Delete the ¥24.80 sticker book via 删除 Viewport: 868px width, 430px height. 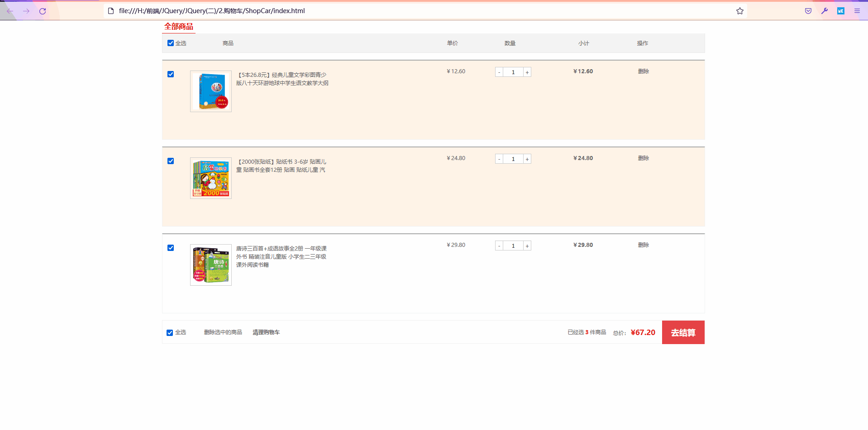(x=644, y=158)
